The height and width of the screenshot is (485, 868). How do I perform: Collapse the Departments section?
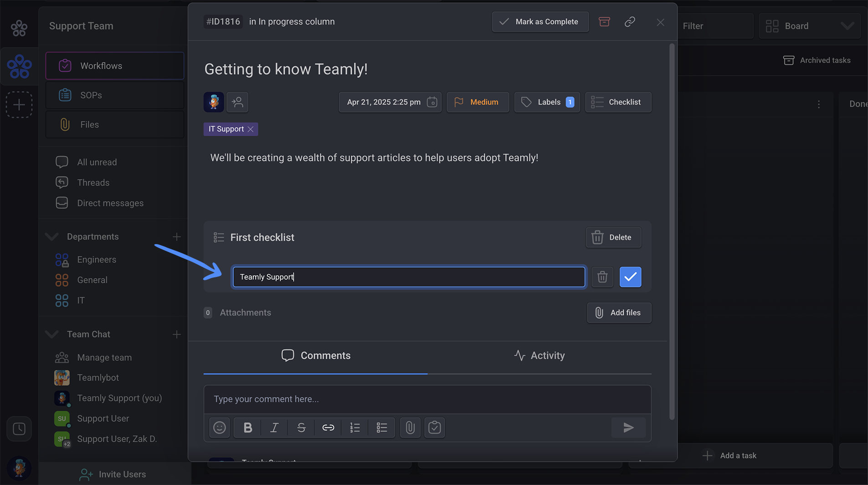click(52, 237)
